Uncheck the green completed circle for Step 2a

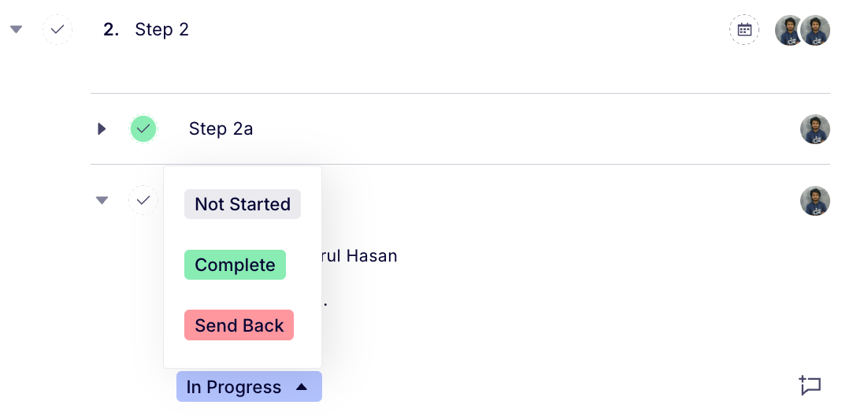(x=143, y=128)
